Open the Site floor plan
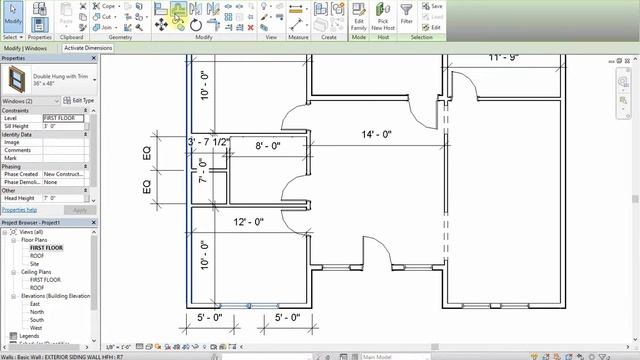The height and width of the screenshot is (360, 640). [x=34, y=264]
